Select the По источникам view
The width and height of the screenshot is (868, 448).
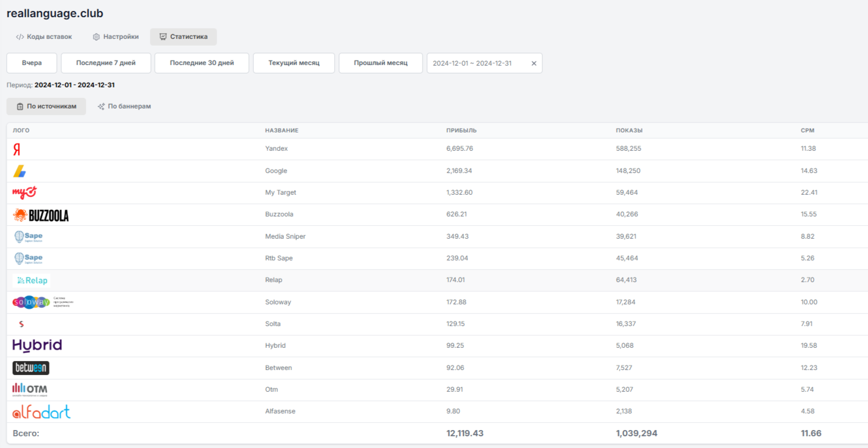coord(46,106)
